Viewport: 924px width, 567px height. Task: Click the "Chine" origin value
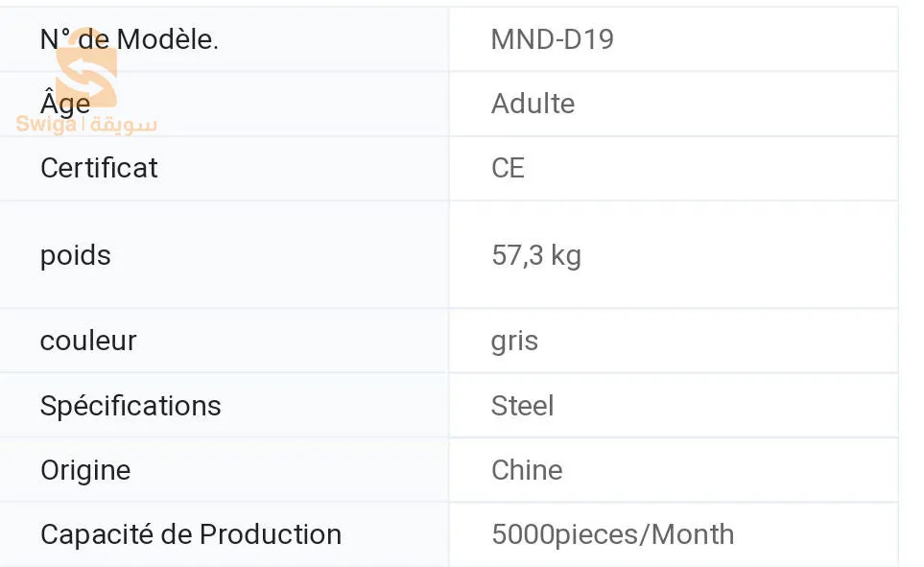pyautogui.click(x=527, y=470)
